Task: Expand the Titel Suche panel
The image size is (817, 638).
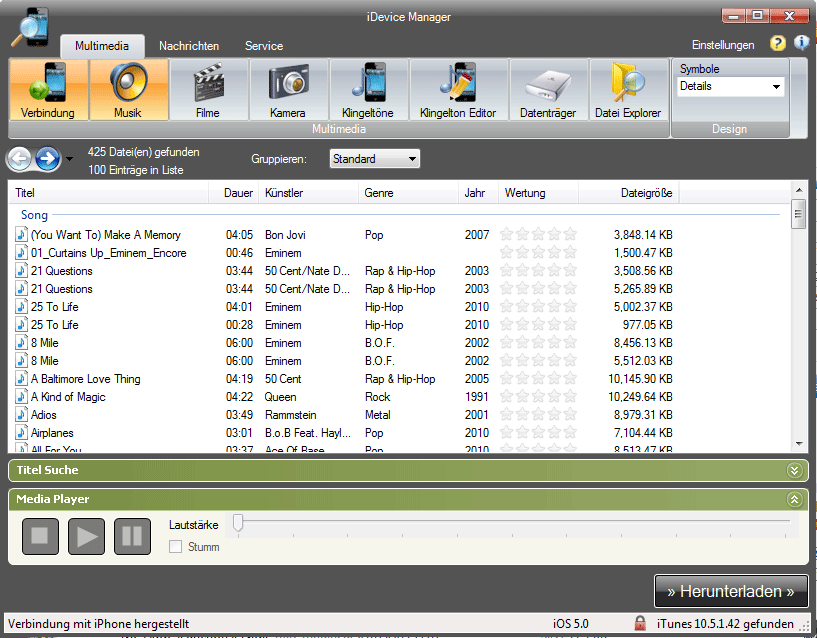Action: click(794, 470)
